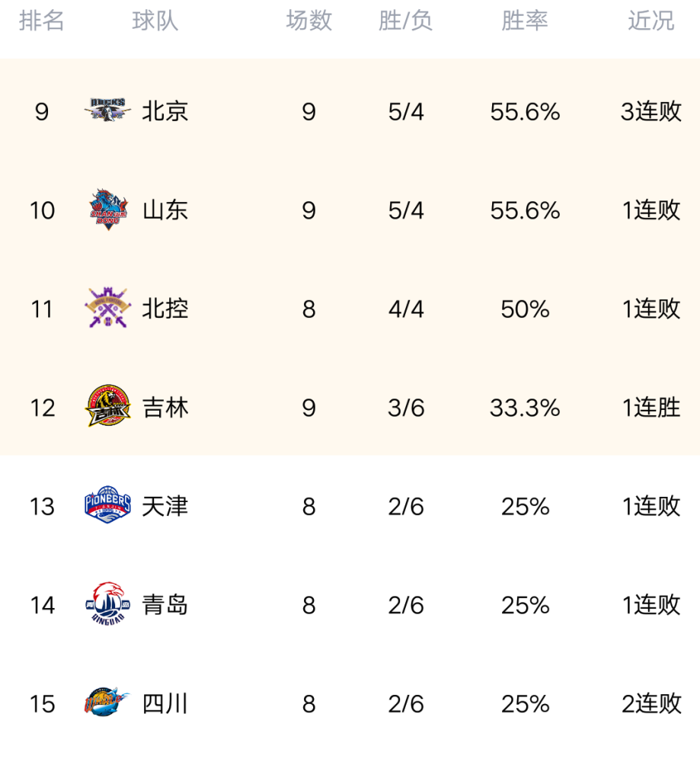Select Jilin's 1连胜 streak entry

tap(651, 407)
